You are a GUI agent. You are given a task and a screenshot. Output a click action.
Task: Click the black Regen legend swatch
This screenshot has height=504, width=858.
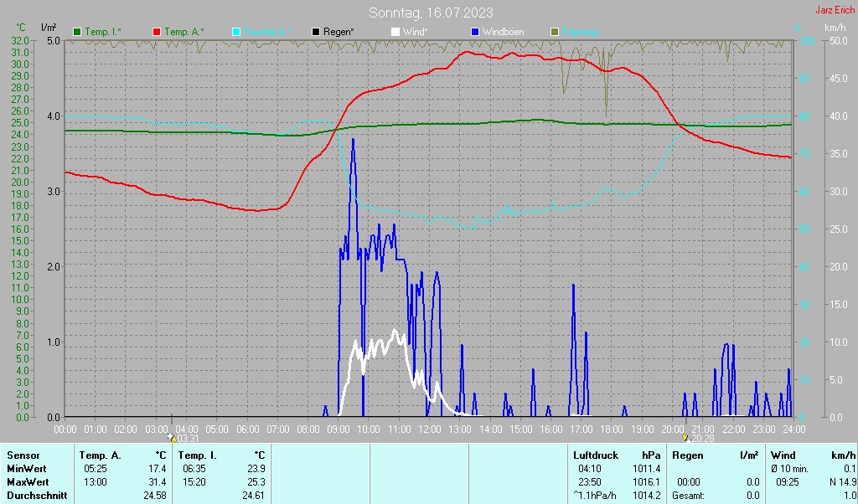point(316,33)
